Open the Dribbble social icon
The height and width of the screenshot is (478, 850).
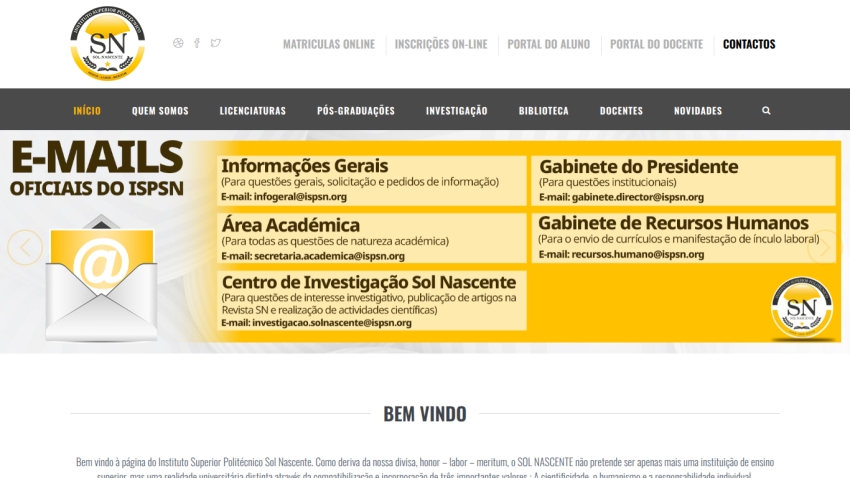pos(178,43)
